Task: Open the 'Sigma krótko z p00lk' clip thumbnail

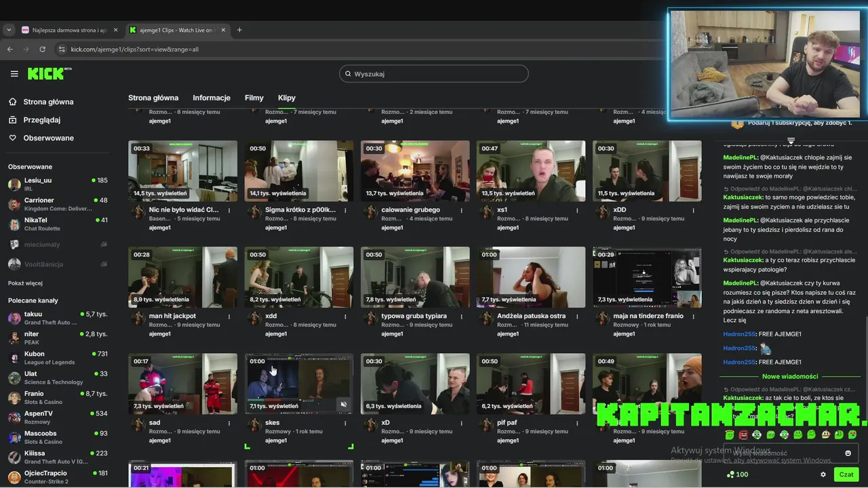Action: 299,171
